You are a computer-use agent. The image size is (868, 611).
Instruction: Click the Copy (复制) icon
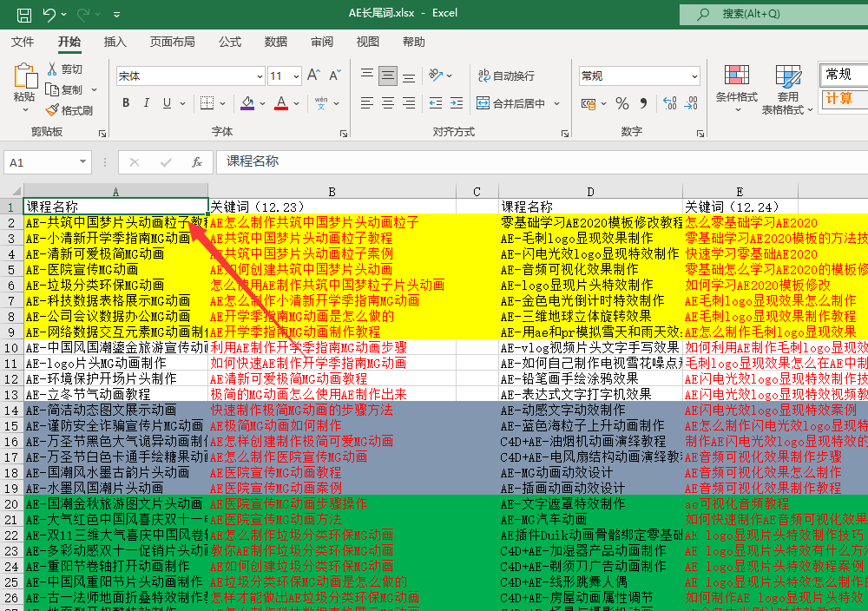point(53,89)
